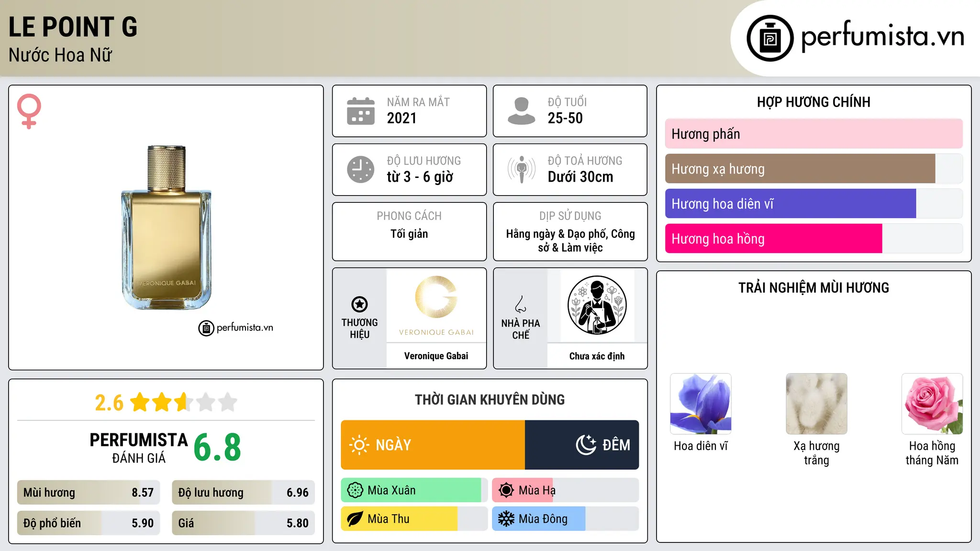Click the moon icon in the Đêm bar
Image resolution: width=980 pixels, height=551 pixels.
coord(586,445)
